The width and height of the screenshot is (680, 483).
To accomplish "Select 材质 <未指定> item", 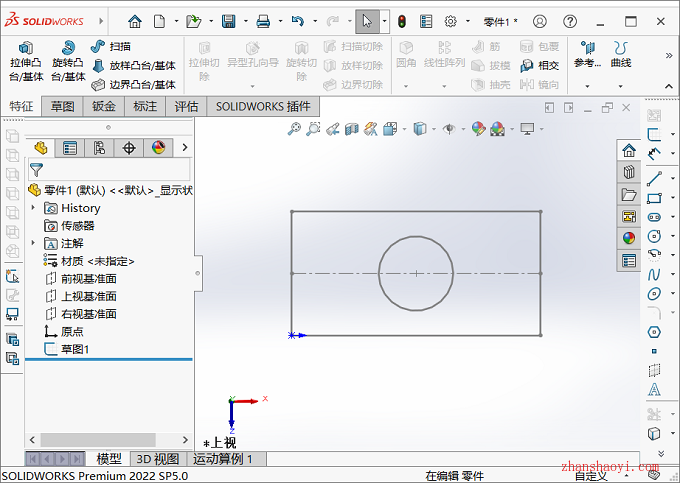I will 89,261.
